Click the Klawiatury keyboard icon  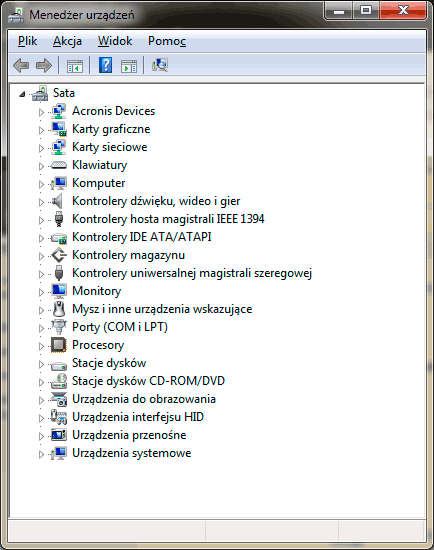(59, 165)
